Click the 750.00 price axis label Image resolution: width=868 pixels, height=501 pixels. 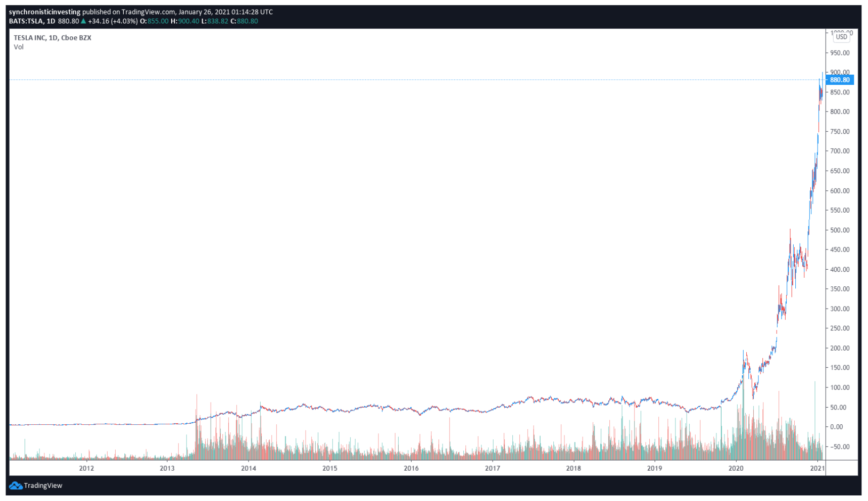[x=840, y=132]
